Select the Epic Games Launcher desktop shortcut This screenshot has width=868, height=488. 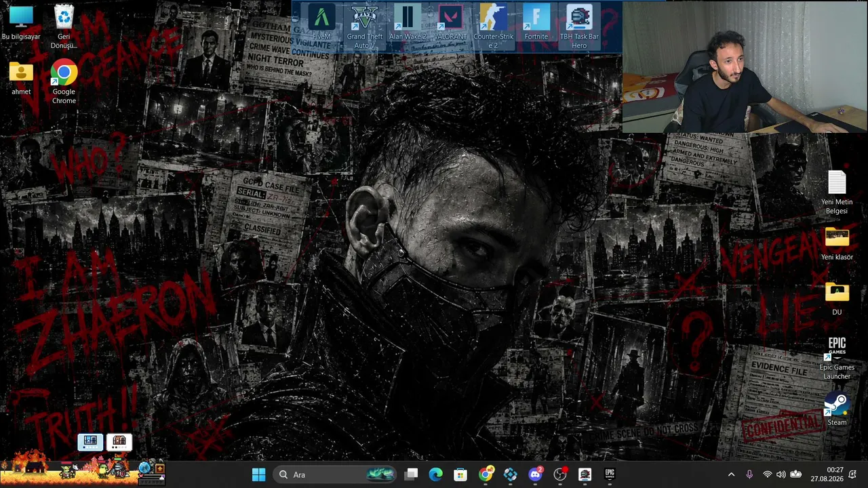tap(837, 359)
